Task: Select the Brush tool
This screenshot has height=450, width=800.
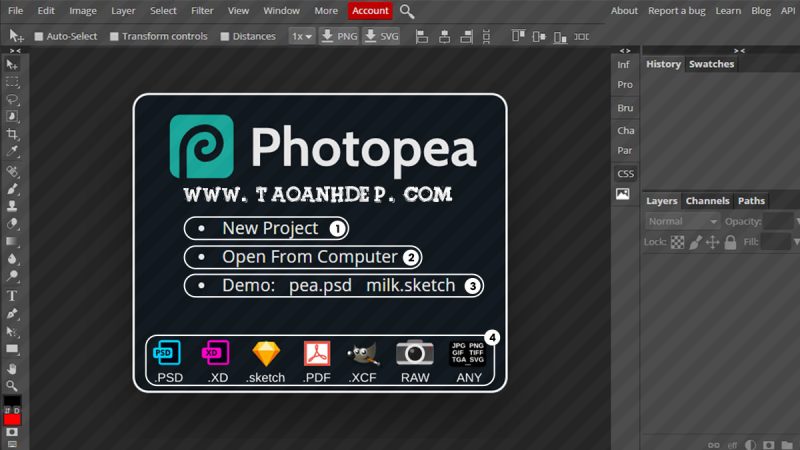Action: point(12,189)
